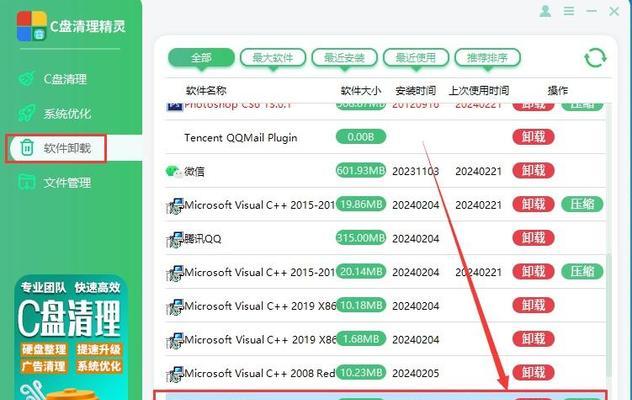Click the 软件大小 column header
The height and width of the screenshot is (400, 632).
(361, 90)
